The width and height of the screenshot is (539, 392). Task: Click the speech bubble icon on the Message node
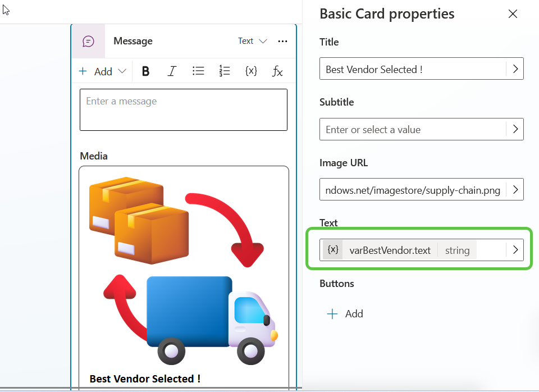[88, 41]
